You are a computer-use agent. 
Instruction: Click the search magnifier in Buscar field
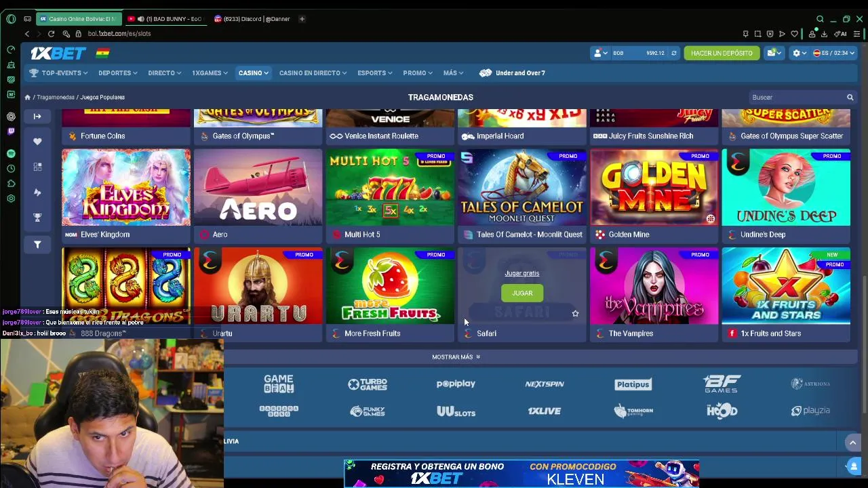click(850, 98)
